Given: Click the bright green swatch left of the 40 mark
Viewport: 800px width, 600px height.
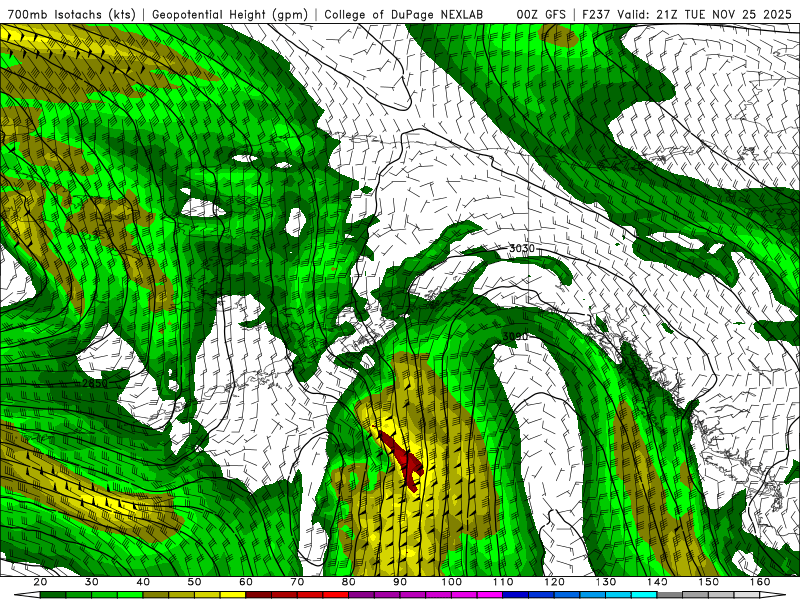Looking at the screenshot, I should (x=130, y=595).
